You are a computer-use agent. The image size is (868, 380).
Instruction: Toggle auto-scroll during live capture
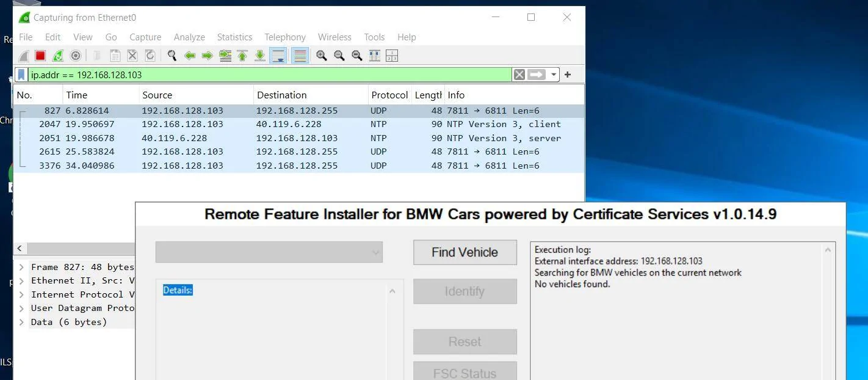coord(278,56)
